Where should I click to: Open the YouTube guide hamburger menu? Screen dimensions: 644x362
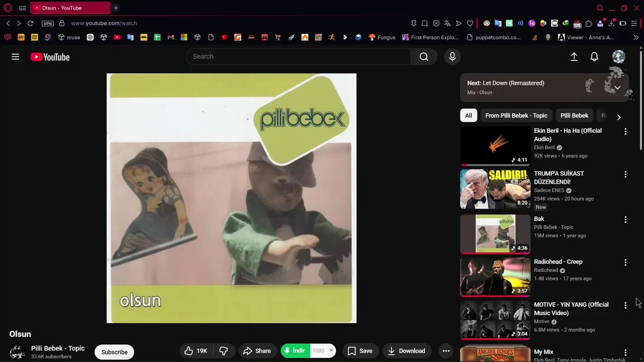pyautogui.click(x=16, y=57)
